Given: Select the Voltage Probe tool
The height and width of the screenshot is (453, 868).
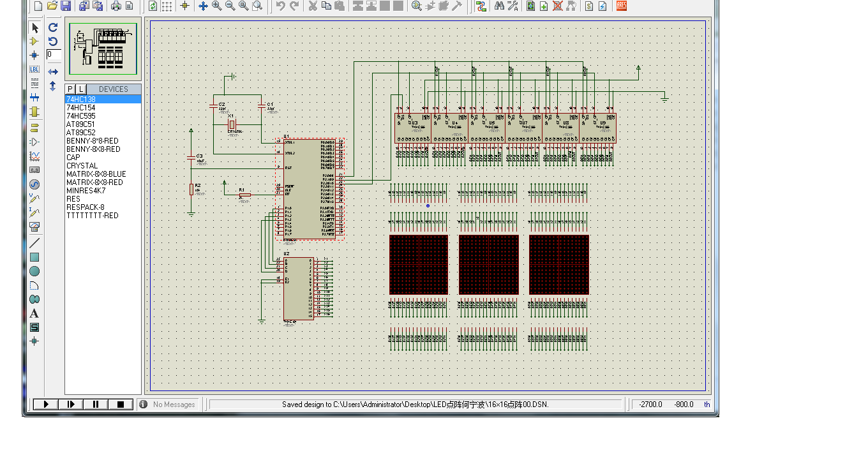Looking at the screenshot, I should pos(34,198).
